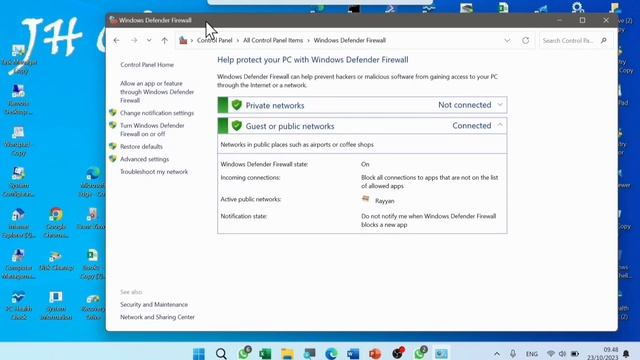Select PC Health Check desktop icon
Image resolution: width=640 pixels, height=360 pixels.
tap(18, 305)
